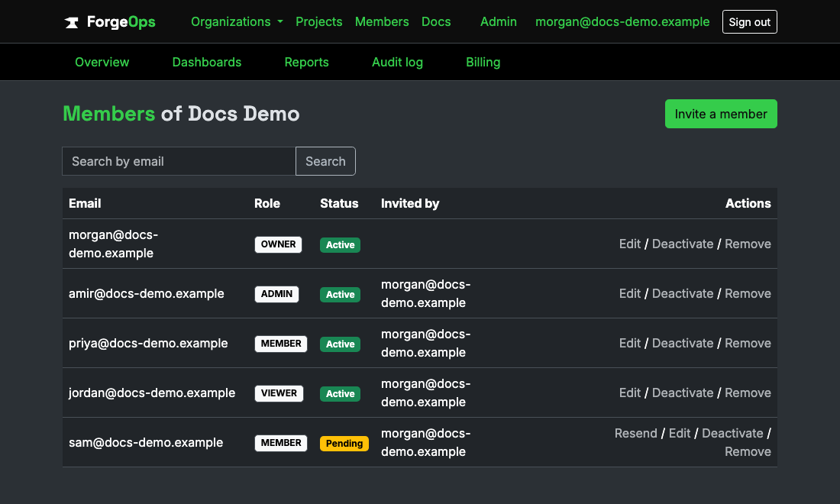Open the Organizations dropdown menu

[237, 22]
